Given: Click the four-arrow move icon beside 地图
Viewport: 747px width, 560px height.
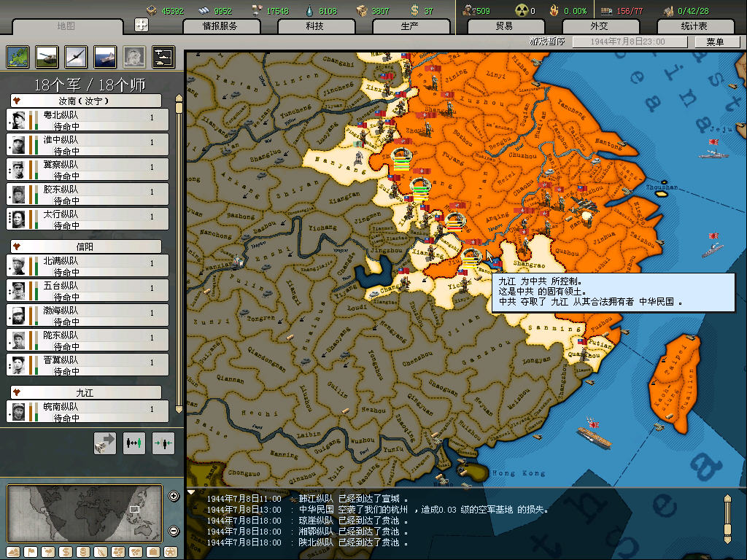Looking at the screenshot, I should [x=142, y=25].
